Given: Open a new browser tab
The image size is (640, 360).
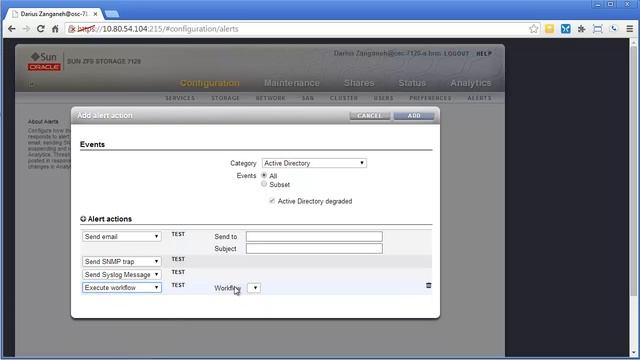Looking at the screenshot, I should point(112,14).
